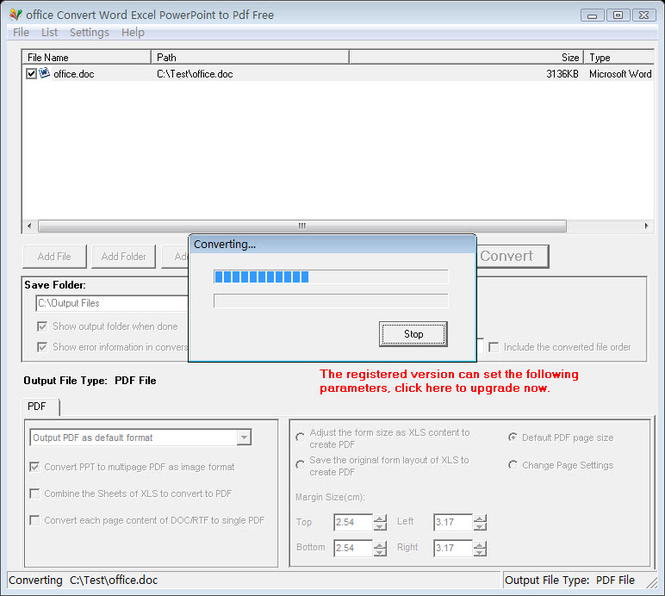Click the left scroll arrow of file list
This screenshot has height=596, width=665.
point(29,226)
